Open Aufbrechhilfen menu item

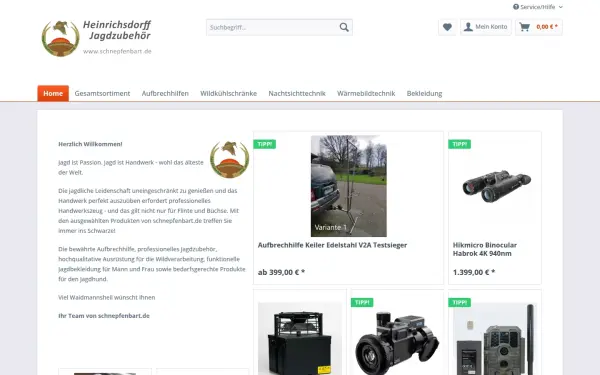click(165, 93)
